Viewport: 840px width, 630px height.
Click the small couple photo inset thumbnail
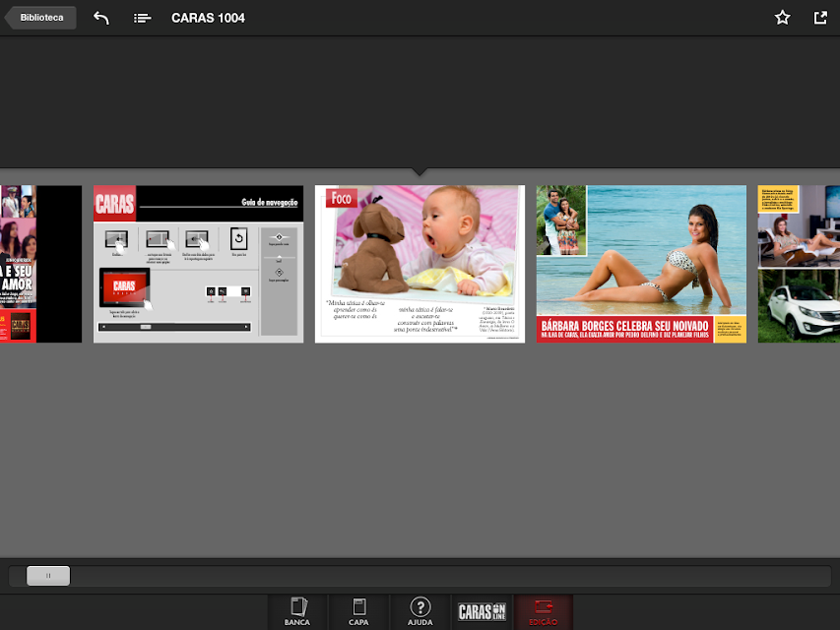pyautogui.click(x=561, y=220)
